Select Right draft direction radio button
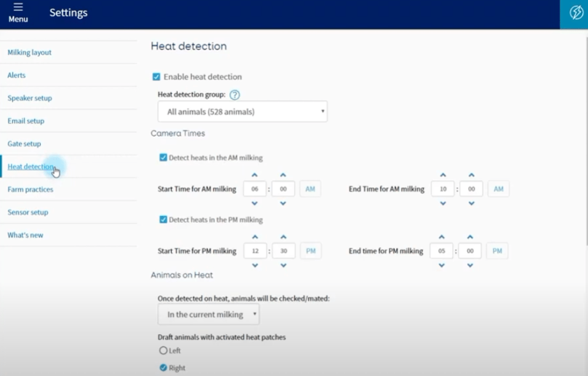 (163, 368)
